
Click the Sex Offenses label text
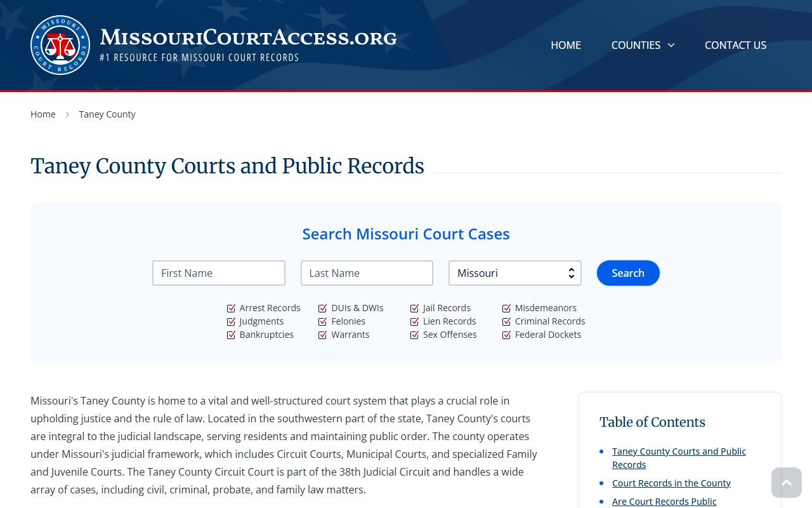[x=450, y=335]
